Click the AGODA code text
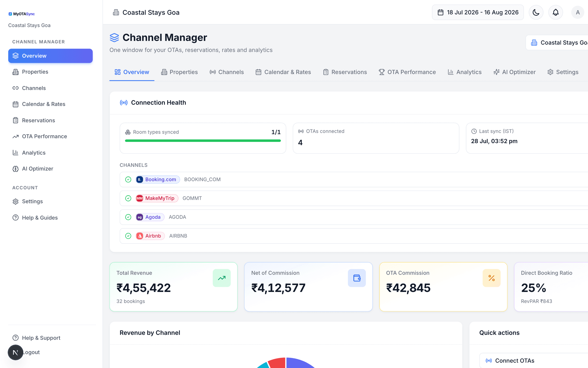The image size is (588, 368). tap(177, 217)
